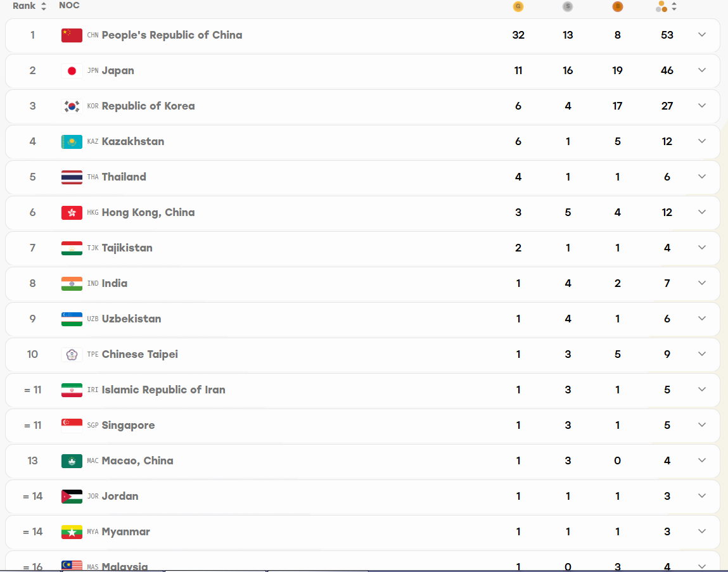Open the Tajikistan country name
The image size is (728, 572).
click(x=127, y=248)
